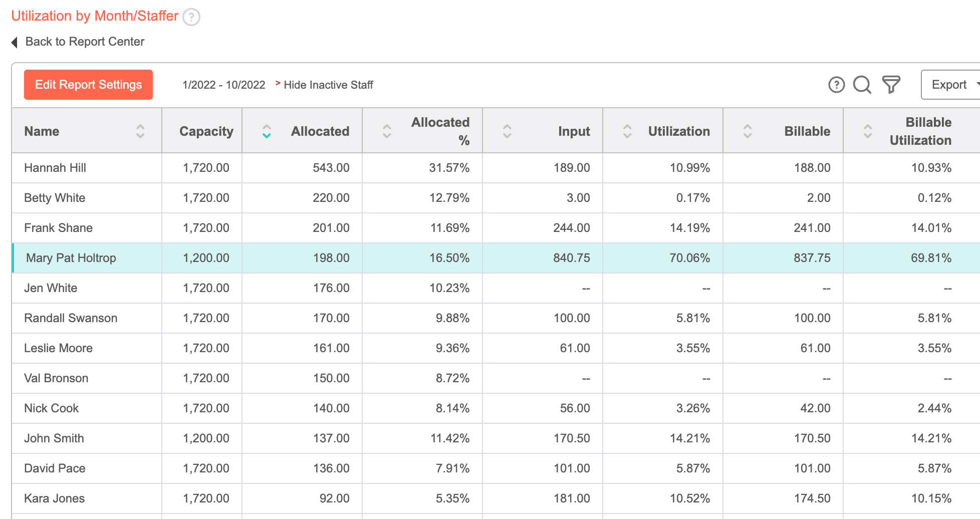
Task: Open the toolbar help circle icon
Action: click(x=836, y=85)
